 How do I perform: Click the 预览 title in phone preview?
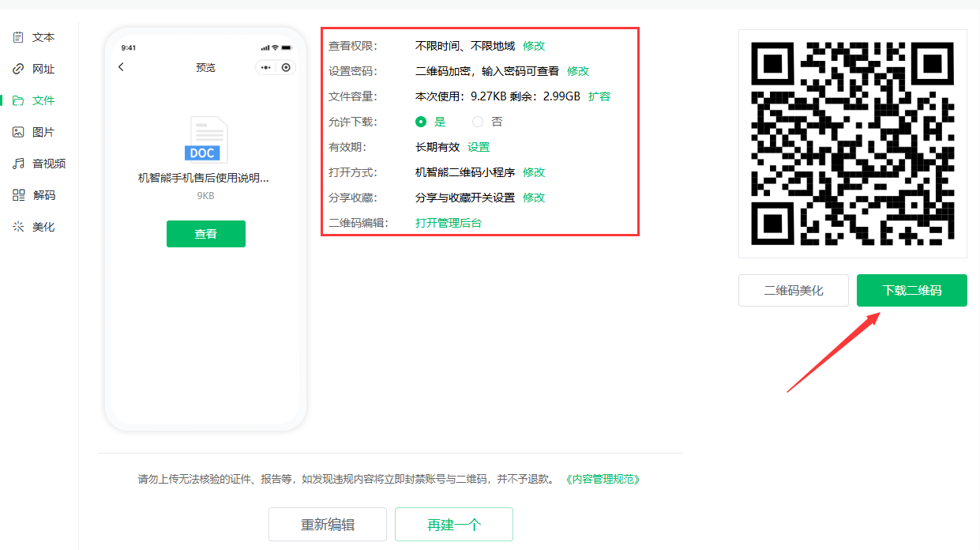click(x=205, y=68)
